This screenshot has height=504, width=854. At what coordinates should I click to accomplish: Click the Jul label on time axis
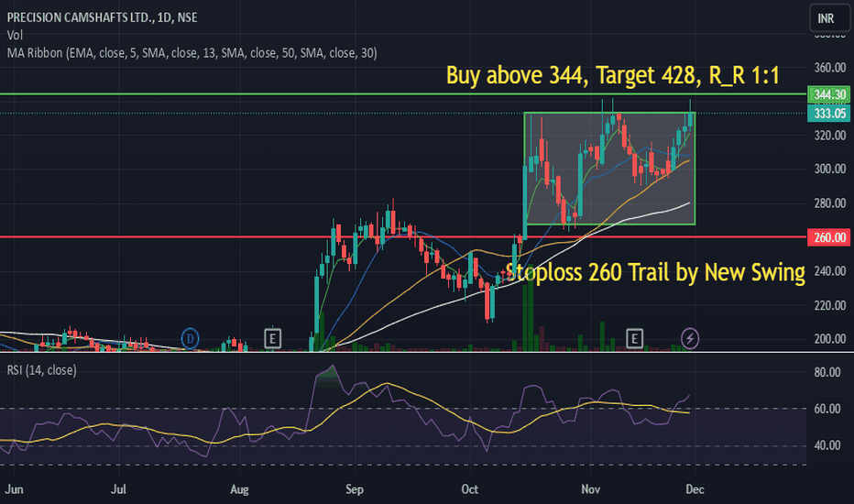tap(118, 489)
